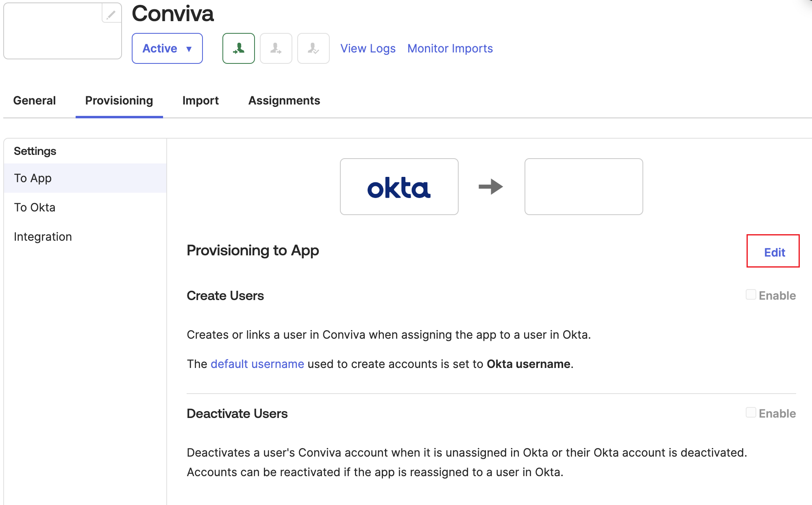Click the Settings sidebar heading
812x505 pixels.
[35, 151]
